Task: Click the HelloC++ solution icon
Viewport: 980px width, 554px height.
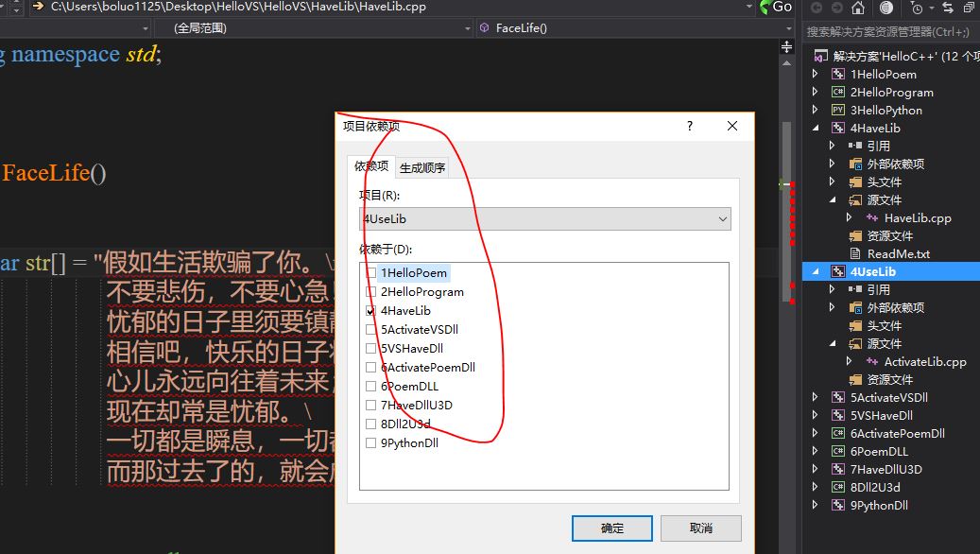Action: 820,57
